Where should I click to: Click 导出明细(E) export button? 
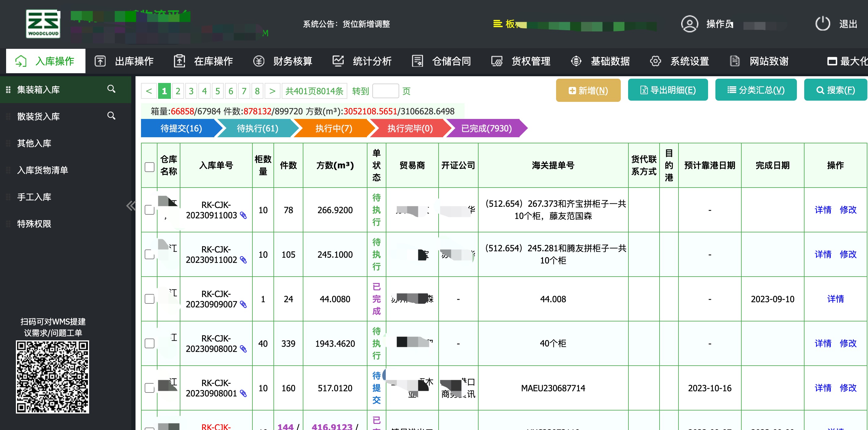tap(667, 90)
